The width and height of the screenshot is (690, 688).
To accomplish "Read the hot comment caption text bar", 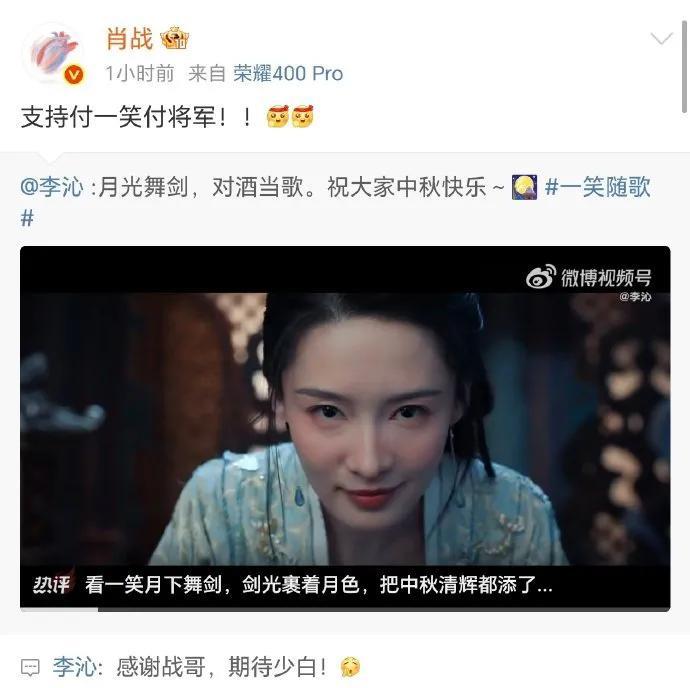I will click(x=319, y=585).
